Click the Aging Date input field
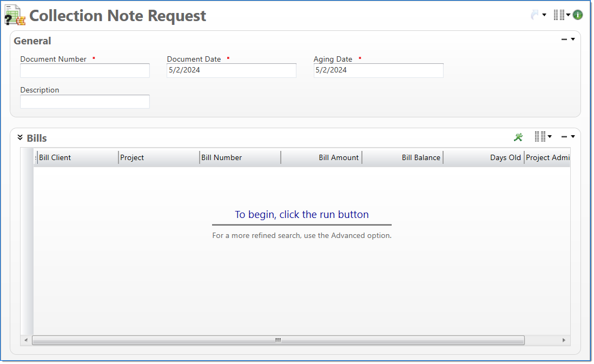Viewport: 594px width, 364px height. click(378, 70)
